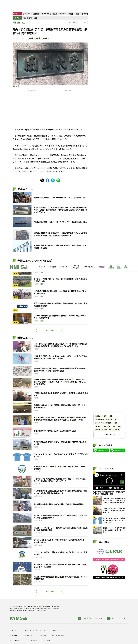
Task: Click the KSB 5ch footer logo
Action: [18, 618]
